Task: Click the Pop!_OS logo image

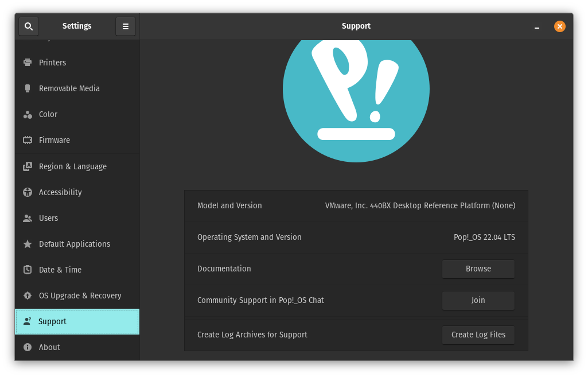Action: click(x=356, y=92)
